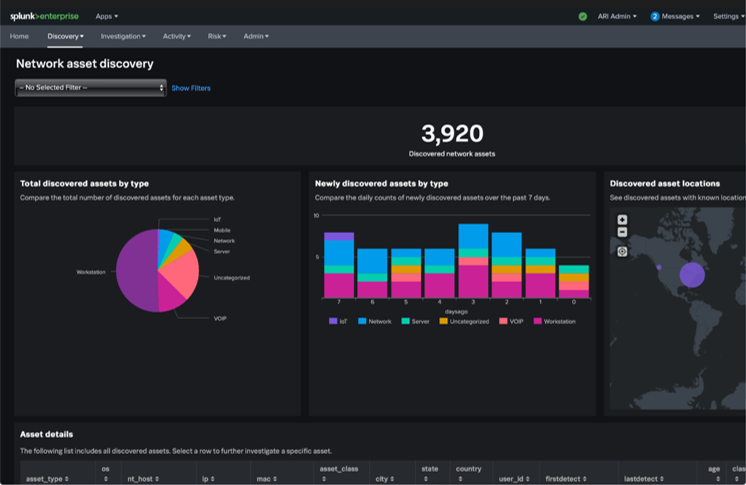Expand the Apps dropdown in top bar
The image size is (746, 485).
pos(106,16)
